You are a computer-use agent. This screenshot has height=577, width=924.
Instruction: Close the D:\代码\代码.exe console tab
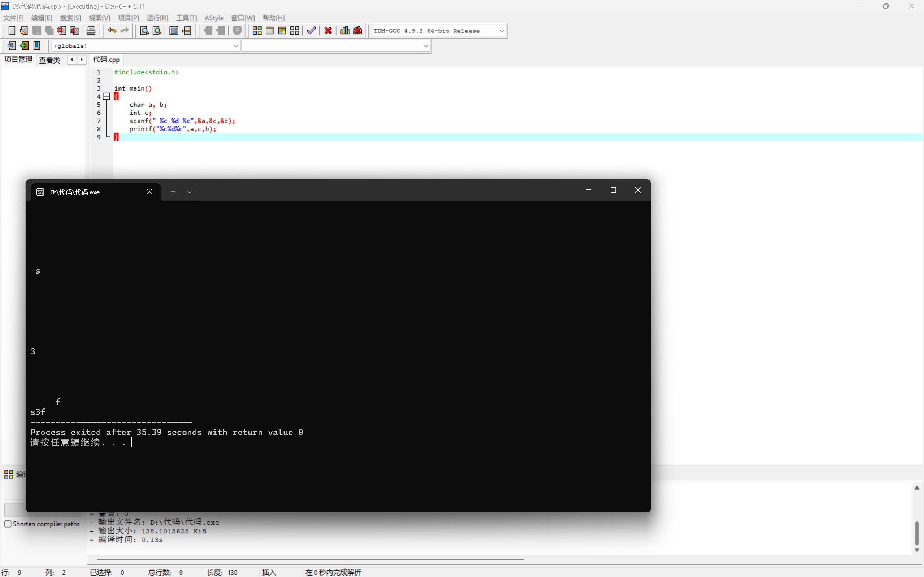(x=149, y=192)
